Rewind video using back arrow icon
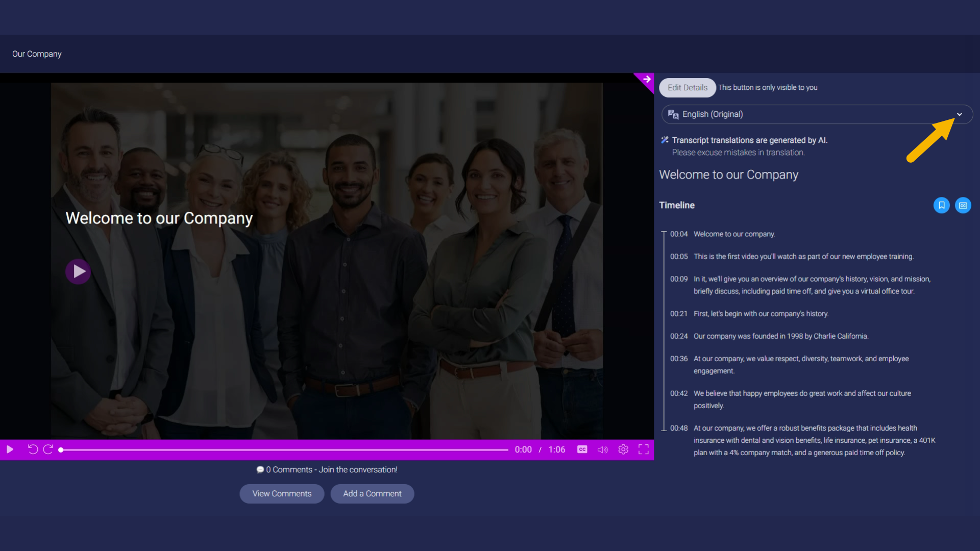The image size is (980, 551). pyautogui.click(x=33, y=449)
